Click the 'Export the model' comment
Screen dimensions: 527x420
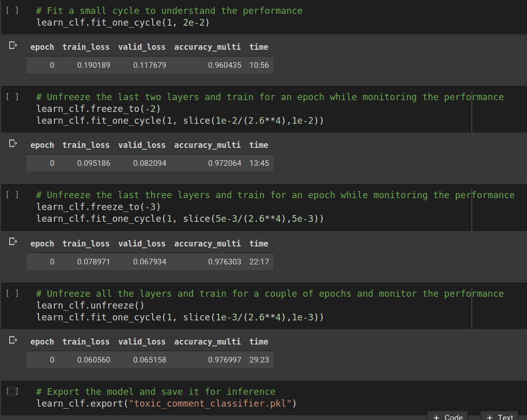(156, 392)
